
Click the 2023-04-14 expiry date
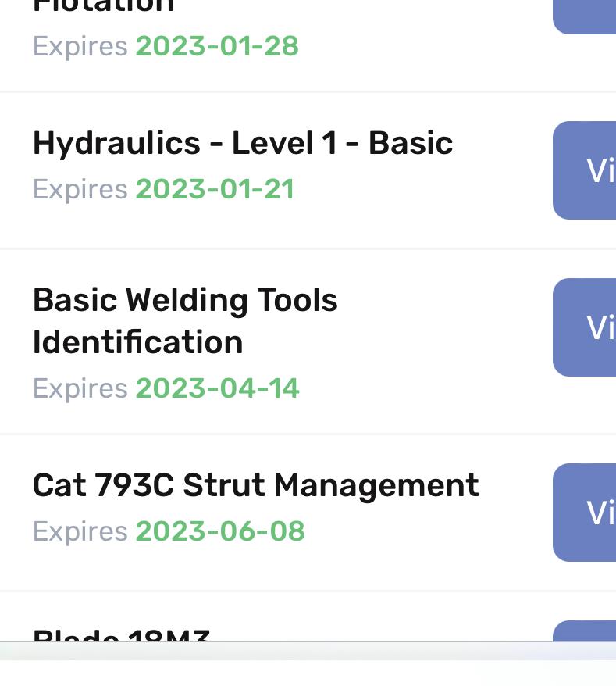(x=217, y=388)
